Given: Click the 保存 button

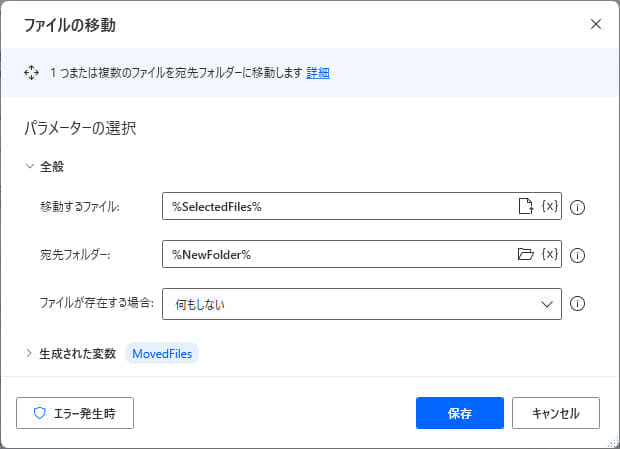Looking at the screenshot, I should point(460,413).
